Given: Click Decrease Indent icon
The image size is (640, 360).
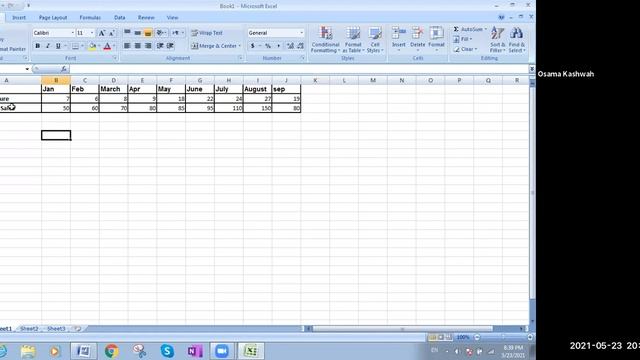Looking at the screenshot, I should [x=160, y=46].
